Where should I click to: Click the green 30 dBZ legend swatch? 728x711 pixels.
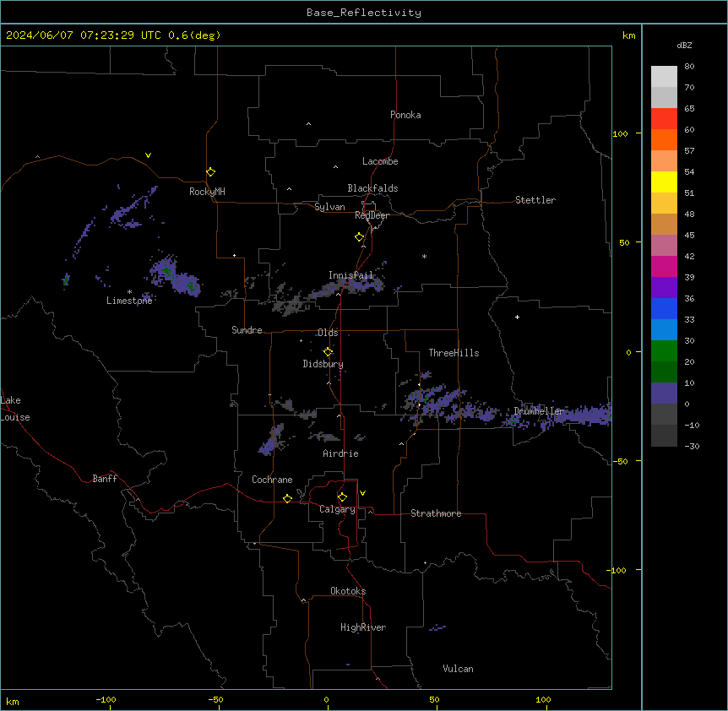(664, 351)
